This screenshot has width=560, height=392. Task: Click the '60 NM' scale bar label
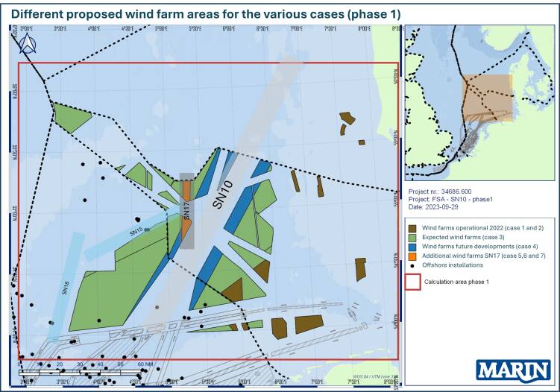coord(145,364)
